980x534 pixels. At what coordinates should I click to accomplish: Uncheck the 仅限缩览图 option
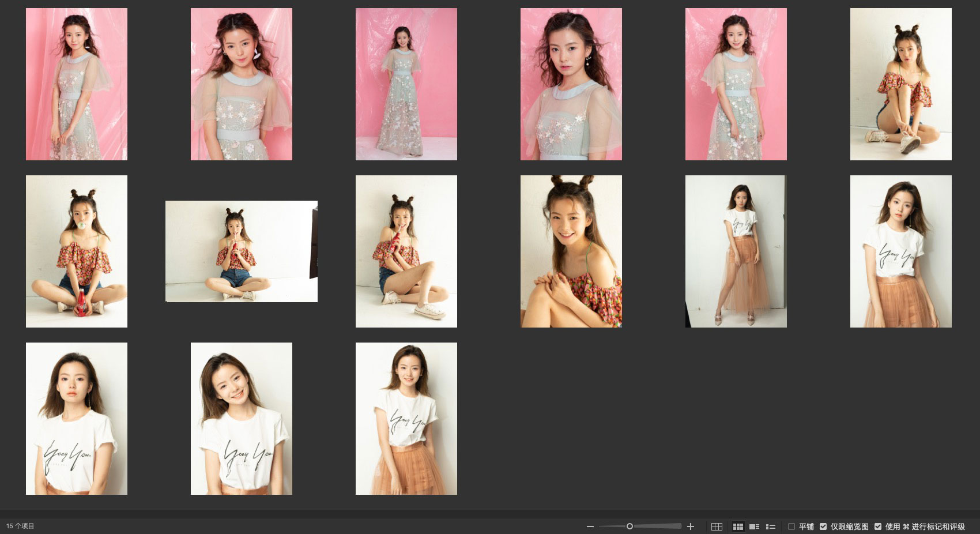point(823,527)
